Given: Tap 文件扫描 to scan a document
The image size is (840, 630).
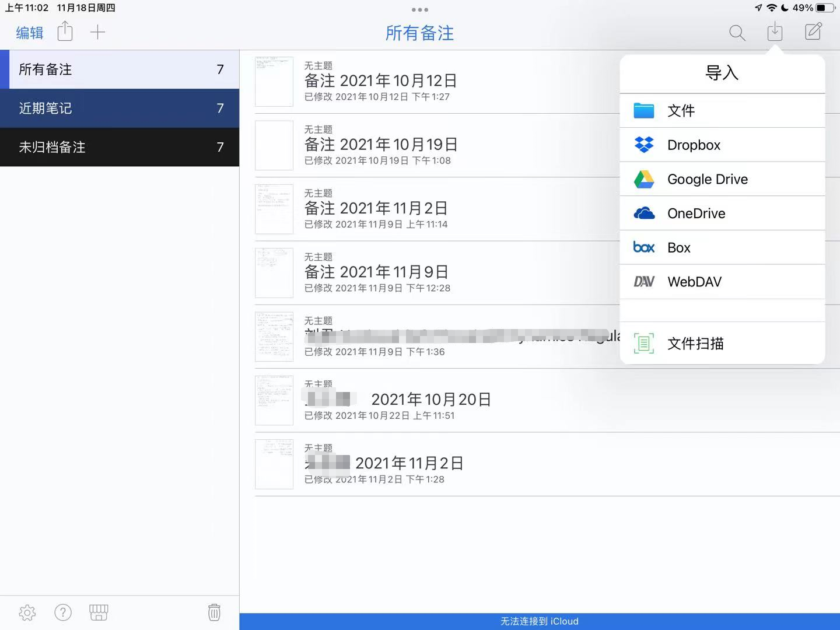Looking at the screenshot, I should coord(722,344).
